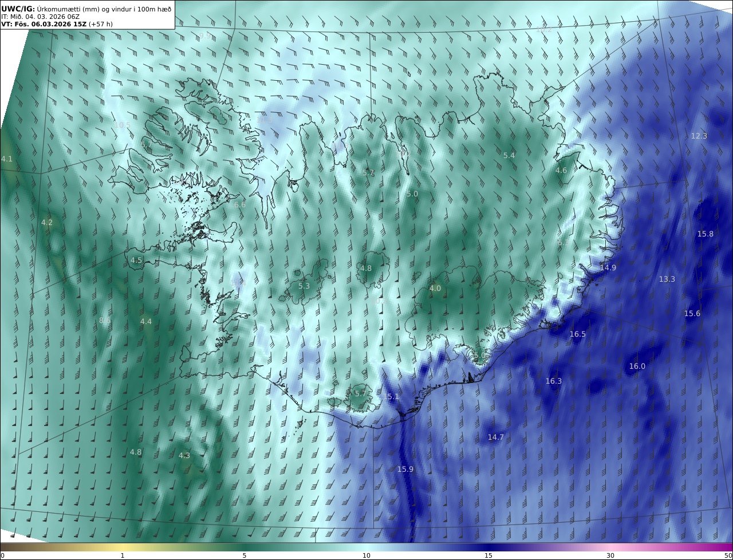Screen dimensions: 733x560
Task: Select the 15.9 value label
Action: coord(405,470)
